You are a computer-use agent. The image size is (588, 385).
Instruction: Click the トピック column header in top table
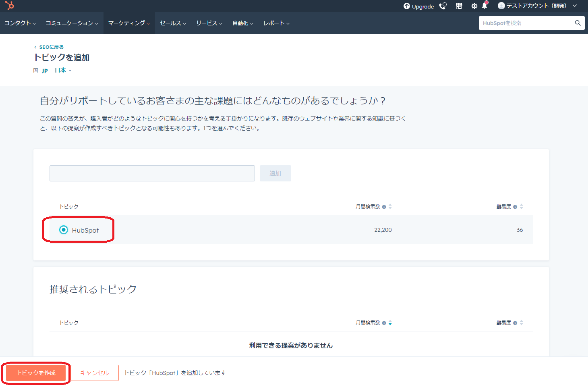click(69, 206)
